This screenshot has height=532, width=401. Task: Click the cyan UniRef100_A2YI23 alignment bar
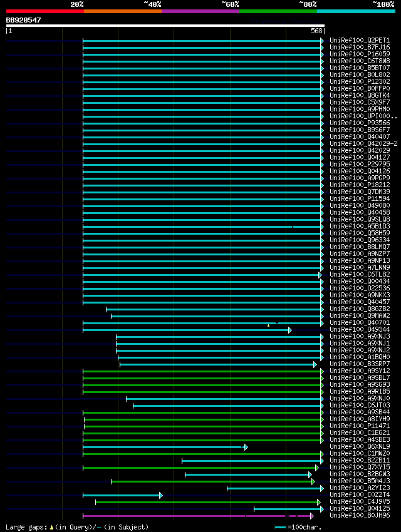point(274,489)
